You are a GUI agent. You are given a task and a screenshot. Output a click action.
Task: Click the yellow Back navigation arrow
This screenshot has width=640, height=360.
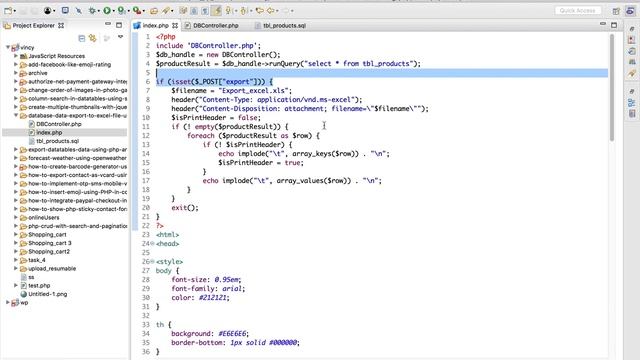pyautogui.click(x=270, y=11)
